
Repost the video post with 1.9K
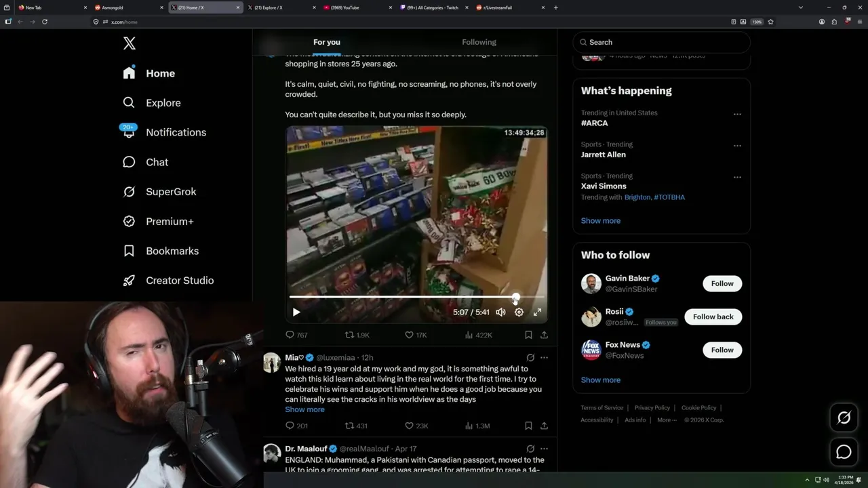tap(357, 335)
